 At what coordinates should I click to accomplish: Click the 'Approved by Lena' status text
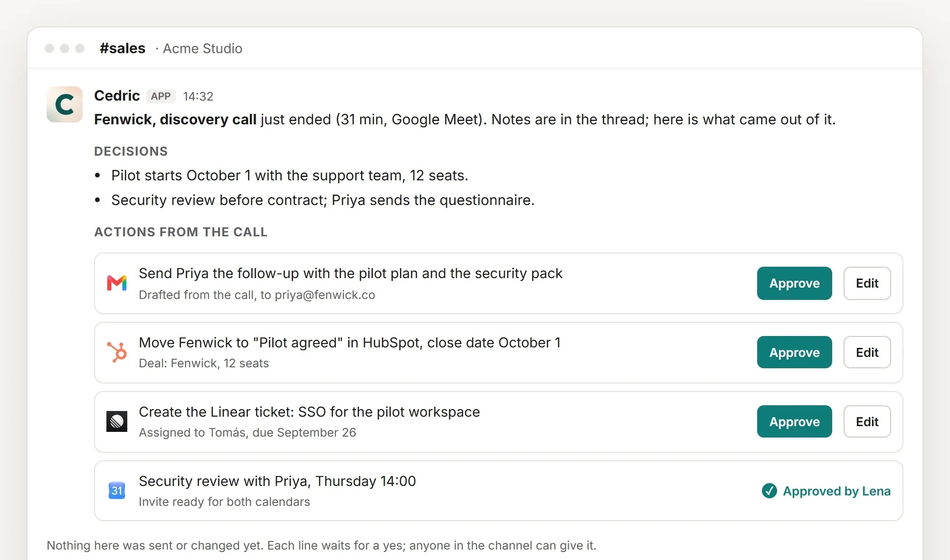tap(836, 491)
